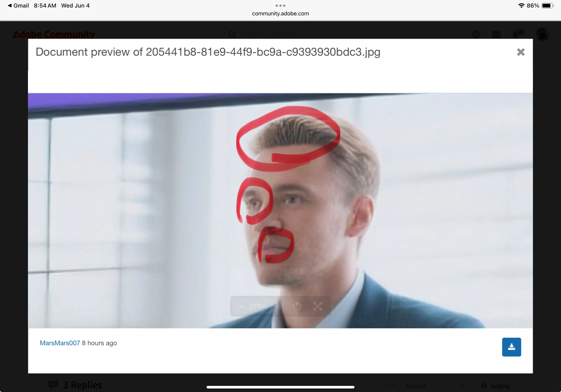Tap the community.adobe.com address bar

tap(280, 13)
